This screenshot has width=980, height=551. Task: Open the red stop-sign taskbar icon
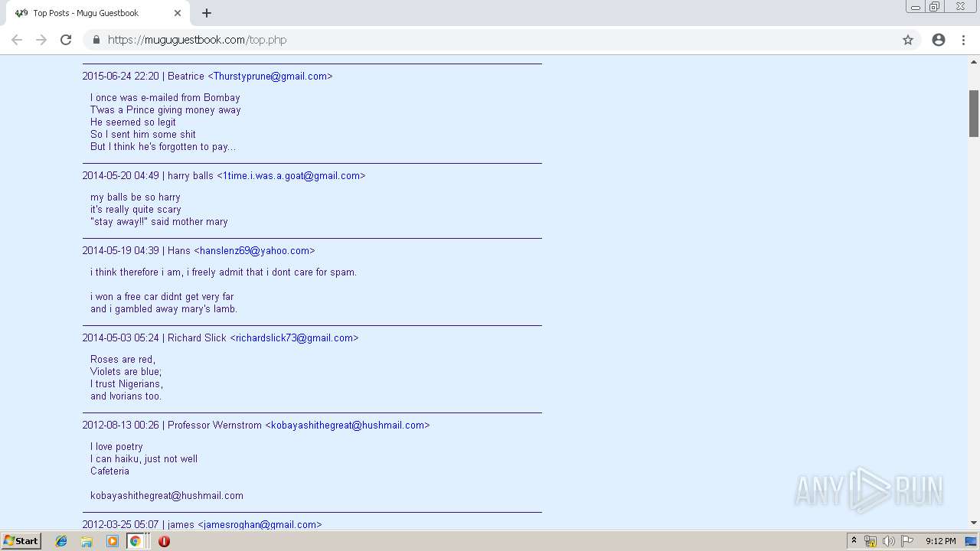[x=164, y=541]
